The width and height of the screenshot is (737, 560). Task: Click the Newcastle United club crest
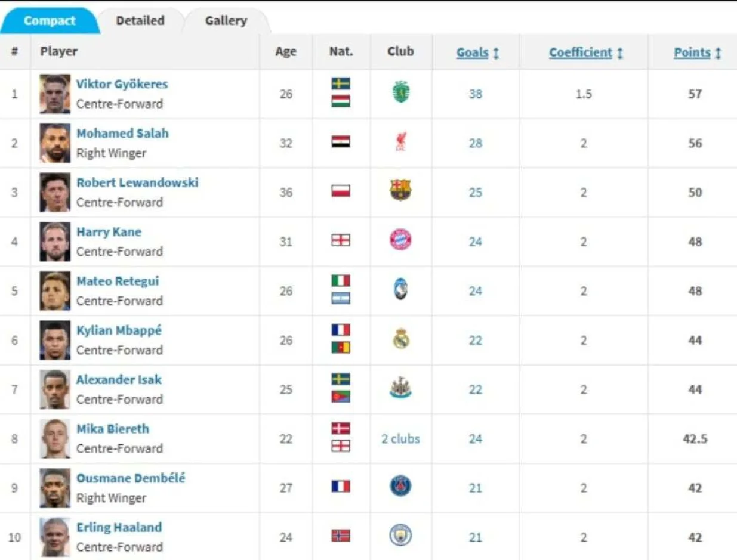click(x=400, y=388)
